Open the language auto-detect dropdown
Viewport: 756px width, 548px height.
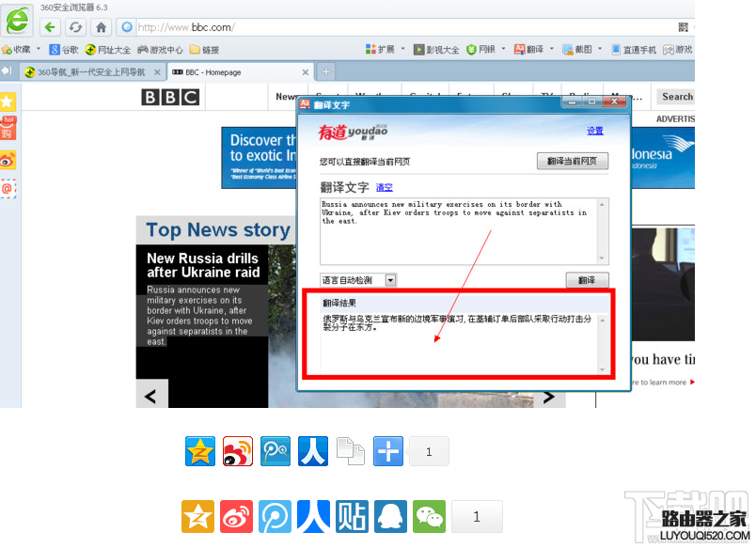(x=390, y=280)
